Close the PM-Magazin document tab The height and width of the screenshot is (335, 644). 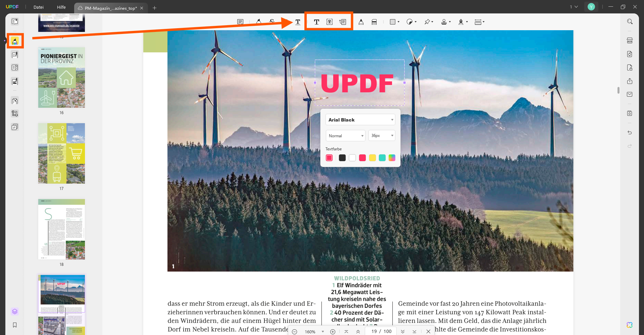point(142,8)
